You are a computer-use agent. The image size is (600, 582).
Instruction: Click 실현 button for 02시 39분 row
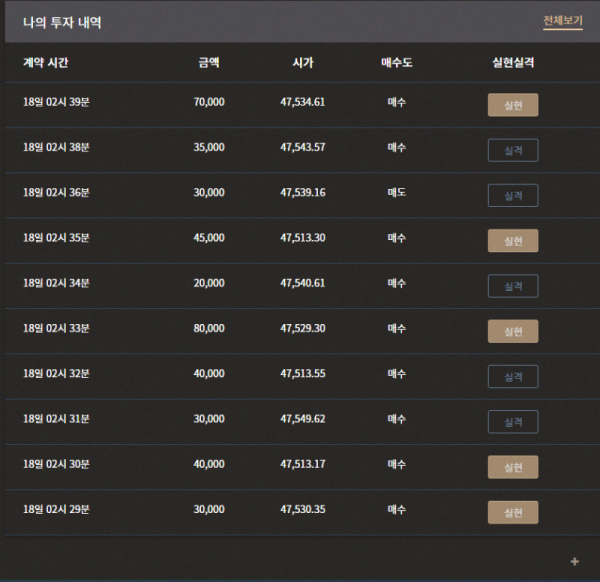tap(513, 105)
